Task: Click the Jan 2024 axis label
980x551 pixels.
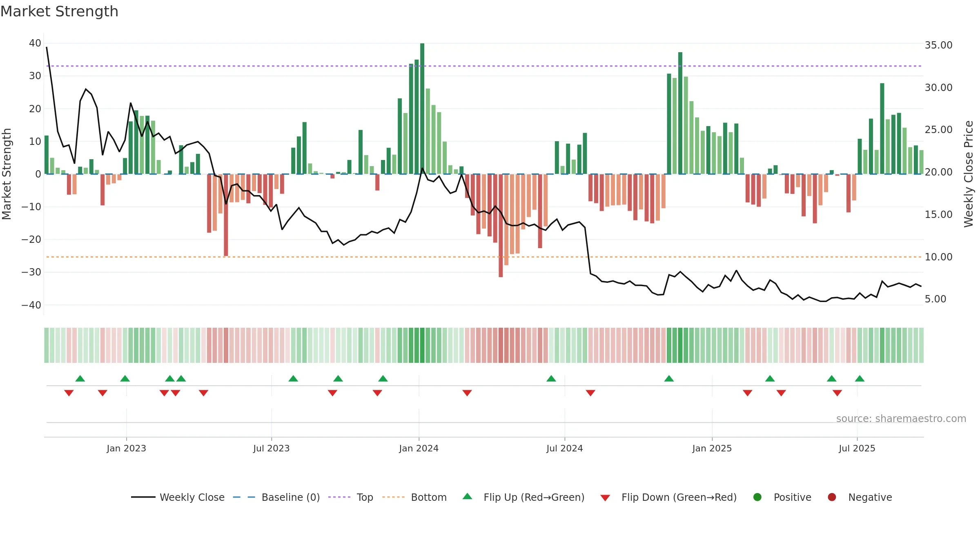Action: (x=419, y=448)
